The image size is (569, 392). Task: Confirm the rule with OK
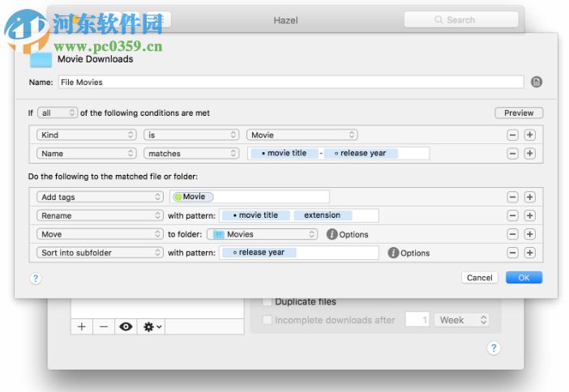pyautogui.click(x=524, y=278)
